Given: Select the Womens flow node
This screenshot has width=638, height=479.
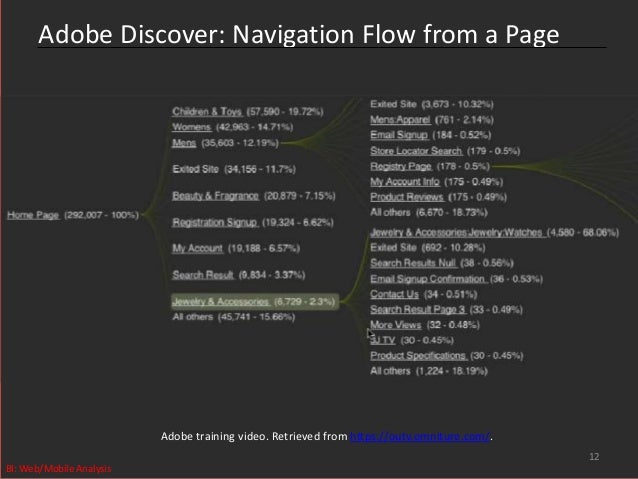Looking at the screenshot, I should (x=192, y=127).
